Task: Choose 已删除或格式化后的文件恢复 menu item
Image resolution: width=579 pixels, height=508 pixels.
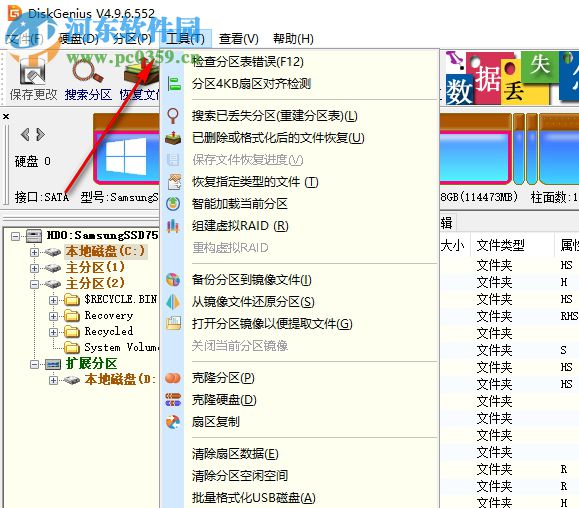Action: 300,138
